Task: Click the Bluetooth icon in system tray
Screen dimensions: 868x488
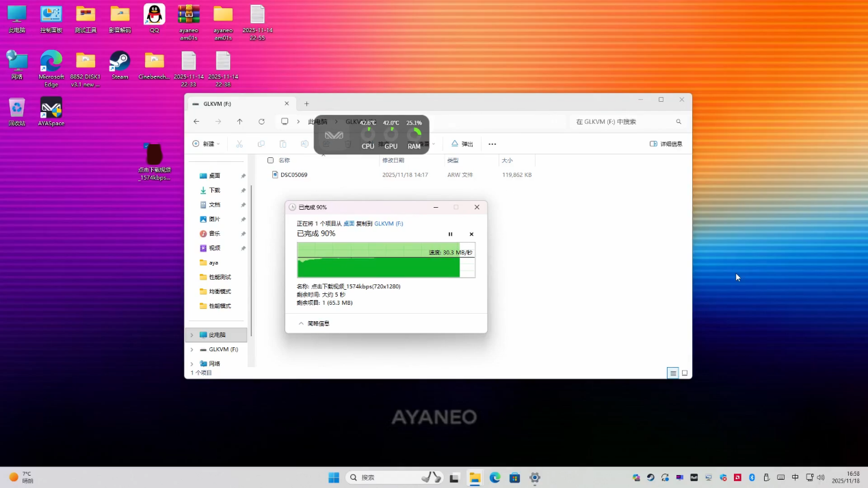Action: [752, 478]
